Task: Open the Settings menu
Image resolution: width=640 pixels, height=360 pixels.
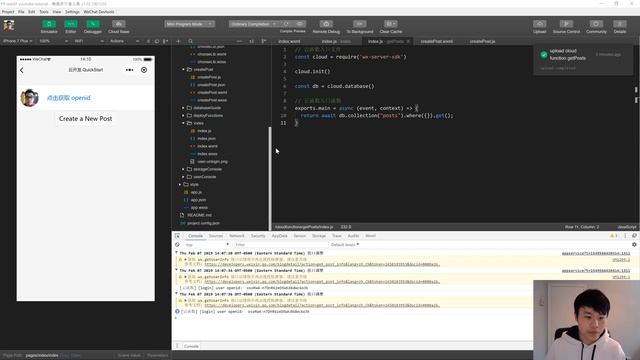Action: pyautogui.click(x=72, y=12)
